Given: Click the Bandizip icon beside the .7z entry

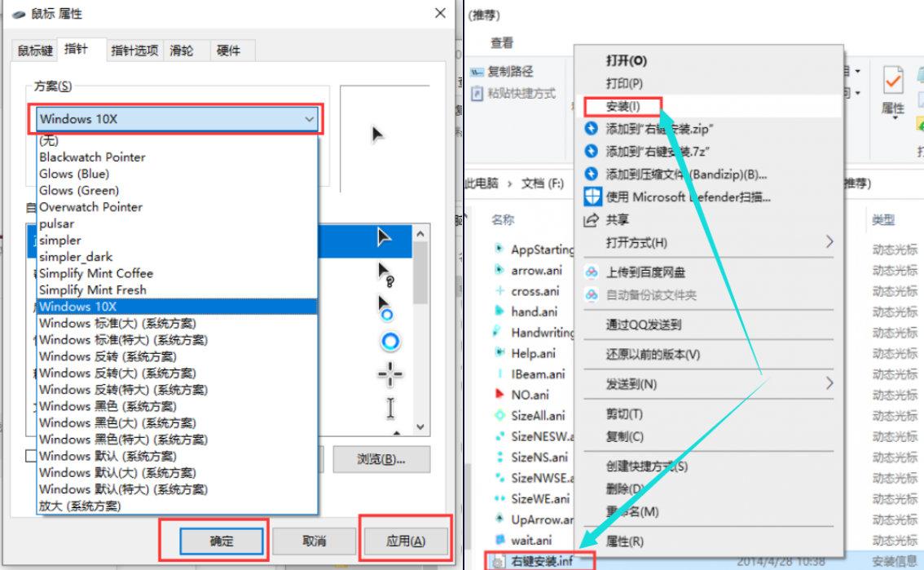Looking at the screenshot, I should click(x=591, y=152).
